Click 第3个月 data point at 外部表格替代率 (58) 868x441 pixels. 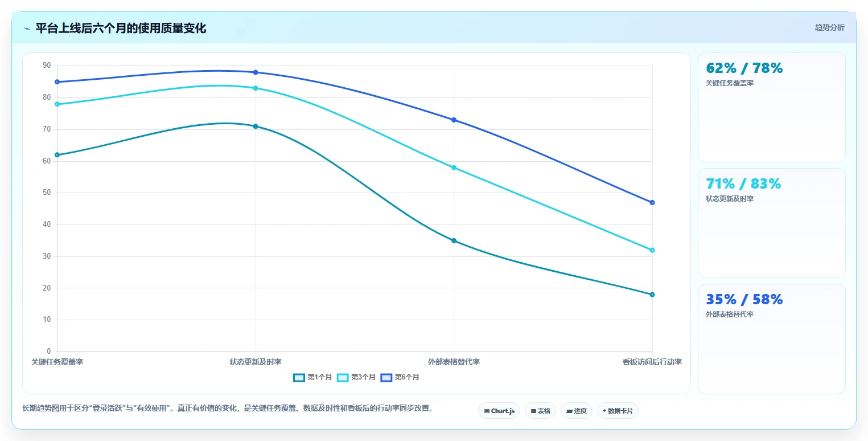point(454,168)
